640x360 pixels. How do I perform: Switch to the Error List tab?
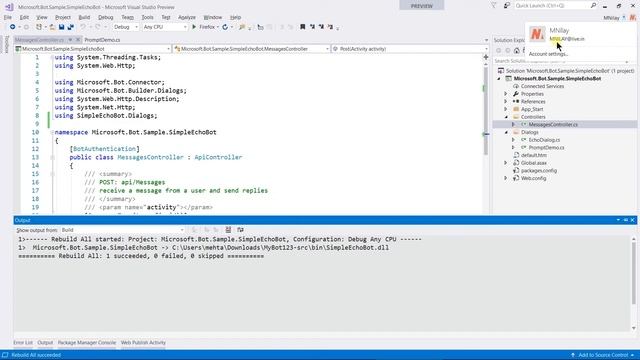23,343
